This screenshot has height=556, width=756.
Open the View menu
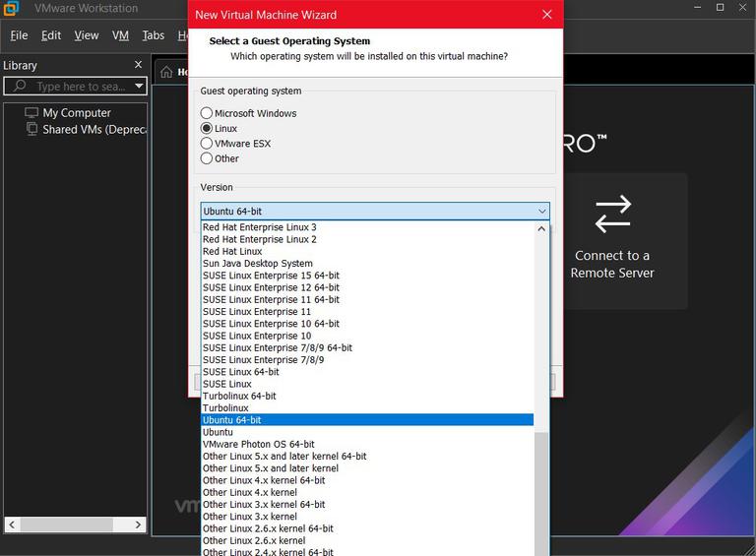coord(87,35)
